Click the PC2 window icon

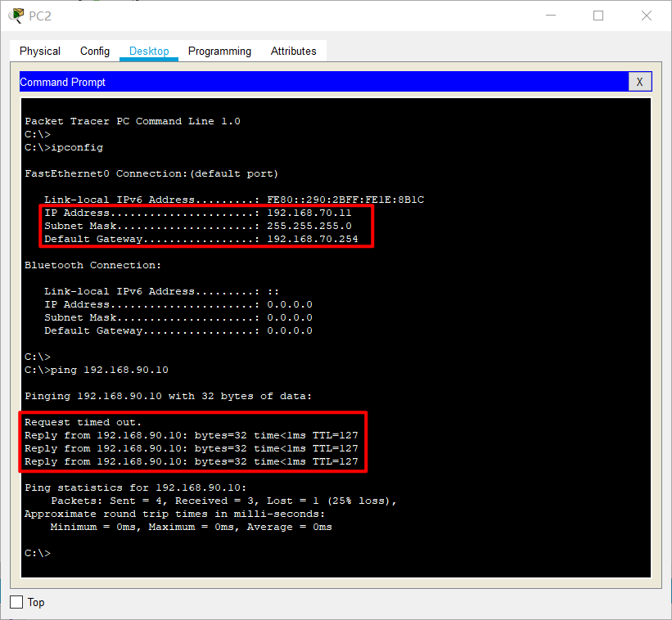[16, 16]
